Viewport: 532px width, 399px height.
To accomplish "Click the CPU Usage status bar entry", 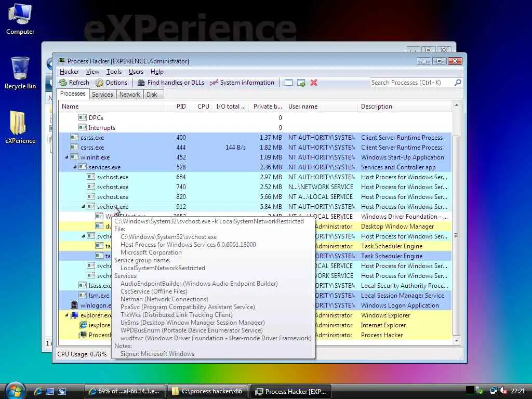I will (x=82, y=354).
